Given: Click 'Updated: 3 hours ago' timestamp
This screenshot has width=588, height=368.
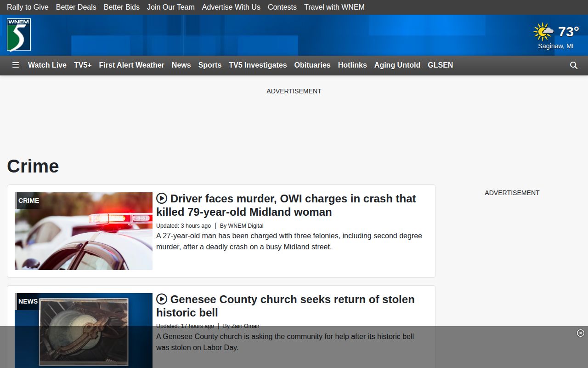Looking at the screenshot, I should click(x=184, y=226).
